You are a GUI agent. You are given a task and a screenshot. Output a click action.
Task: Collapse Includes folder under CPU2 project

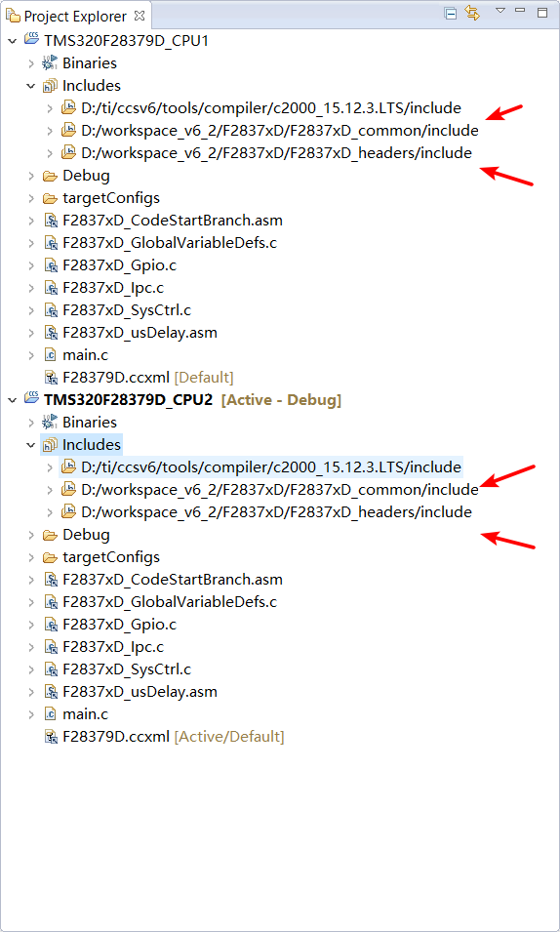tap(31, 445)
